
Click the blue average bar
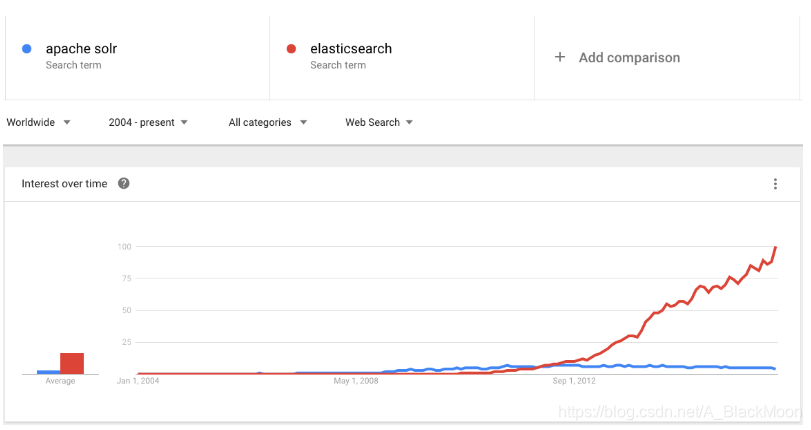[48, 372]
